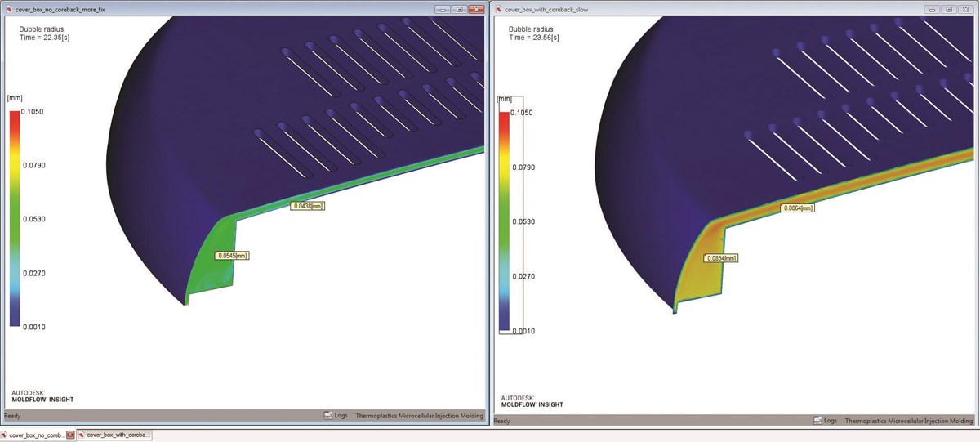Click the Bubble radius title in left window
Viewport: 980px width, 442px height.
(x=42, y=29)
